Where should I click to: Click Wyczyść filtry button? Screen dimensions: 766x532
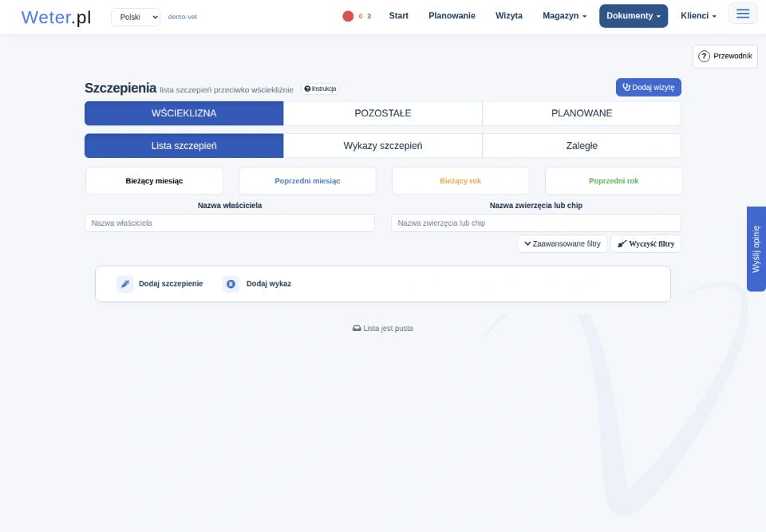(x=646, y=244)
